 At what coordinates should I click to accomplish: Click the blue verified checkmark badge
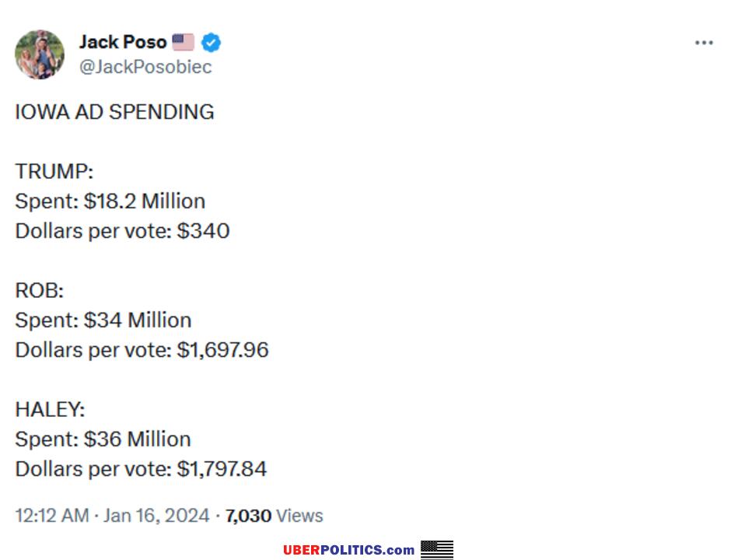(211, 43)
